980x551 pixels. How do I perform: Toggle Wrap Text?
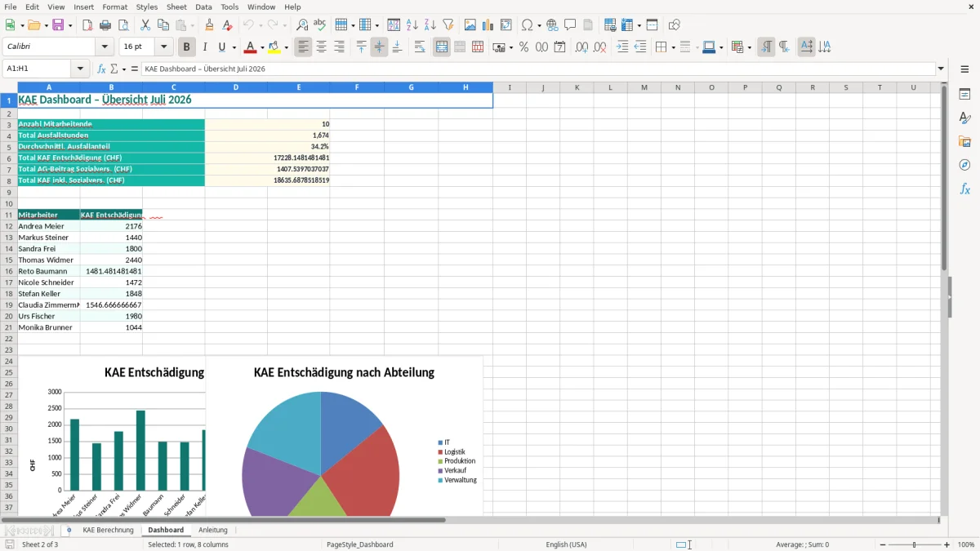(x=419, y=47)
